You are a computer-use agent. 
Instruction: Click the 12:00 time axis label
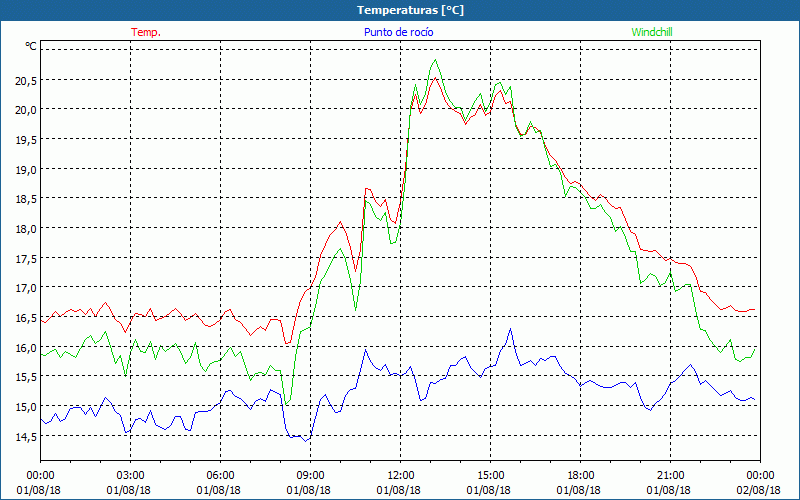(x=401, y=476)
